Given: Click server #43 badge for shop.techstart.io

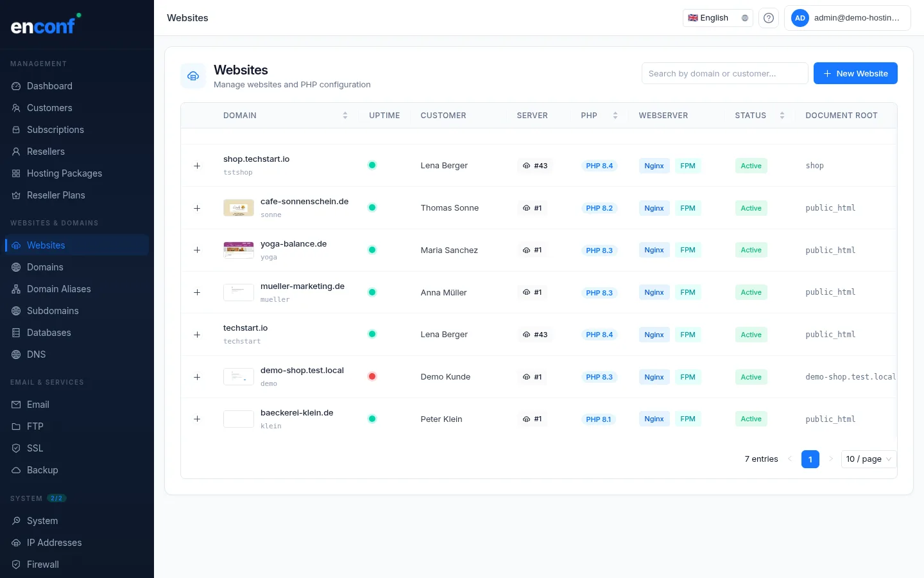Looking at the screenshot, I should tap(535, 166).
